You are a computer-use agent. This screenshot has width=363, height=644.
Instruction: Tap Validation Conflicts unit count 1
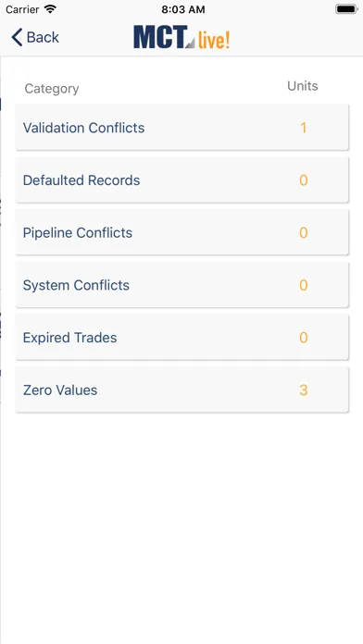[304, 128]
